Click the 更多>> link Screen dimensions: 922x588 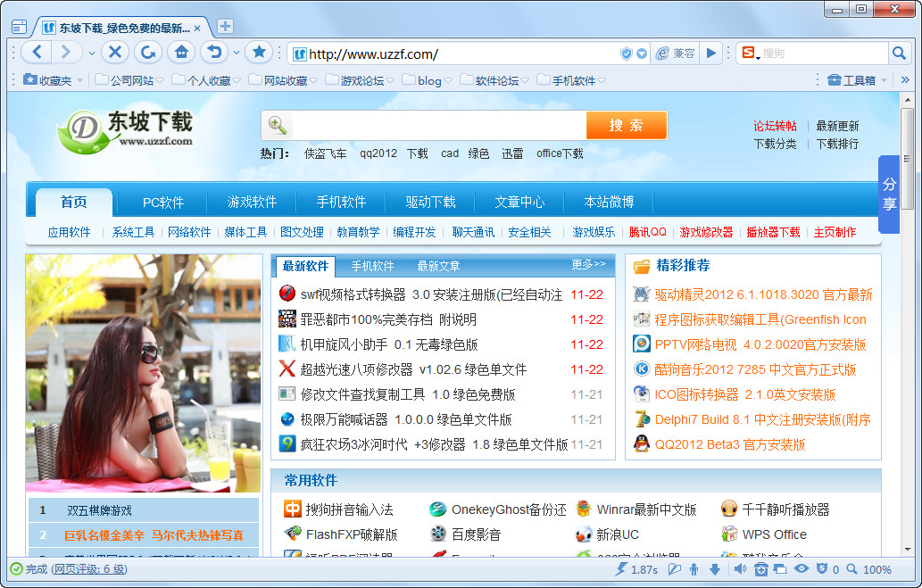(588, 265)
